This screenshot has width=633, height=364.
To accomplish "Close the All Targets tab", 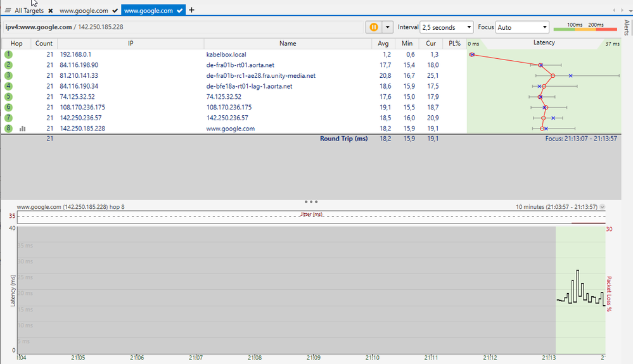I will 51,11.
